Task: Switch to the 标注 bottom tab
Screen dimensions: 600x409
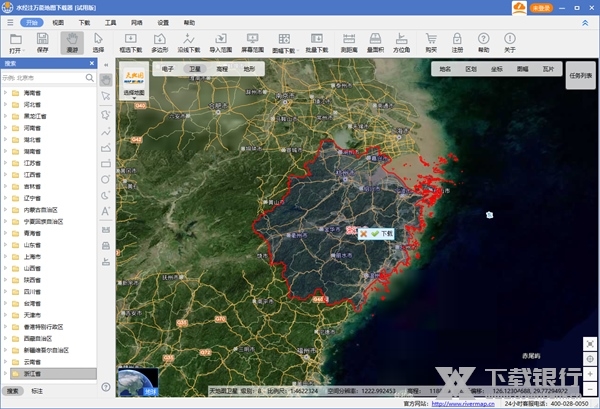Action: 37,390
